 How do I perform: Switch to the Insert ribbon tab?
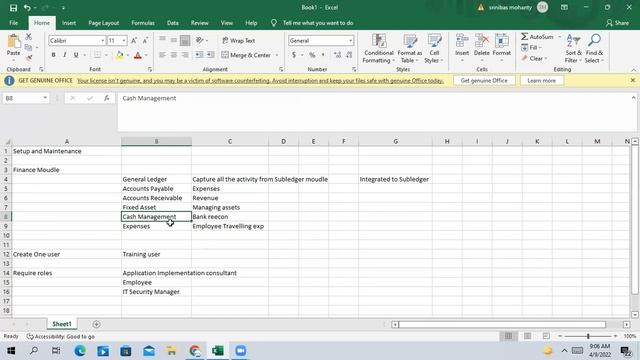(x=69, y=23)
